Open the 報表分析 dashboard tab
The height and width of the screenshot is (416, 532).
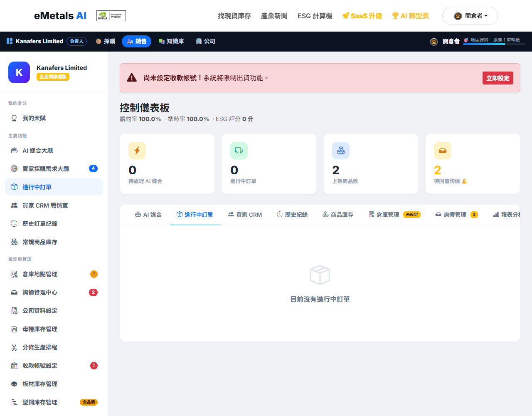(x=506, y=215)
